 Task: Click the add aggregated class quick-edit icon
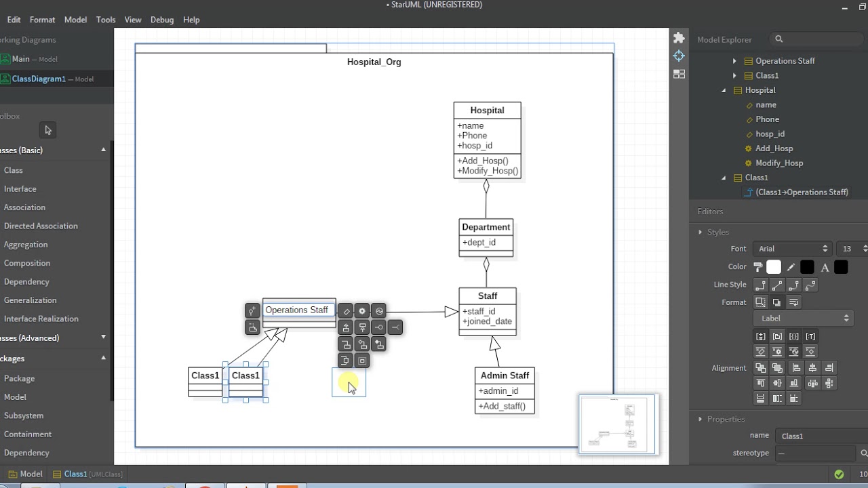pyautogui.click(x=362, y=344)
